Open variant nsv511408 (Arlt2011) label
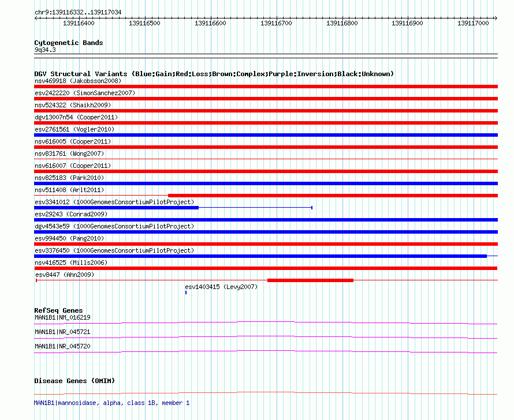The image size is (514, 420). (x=69, y=190)
